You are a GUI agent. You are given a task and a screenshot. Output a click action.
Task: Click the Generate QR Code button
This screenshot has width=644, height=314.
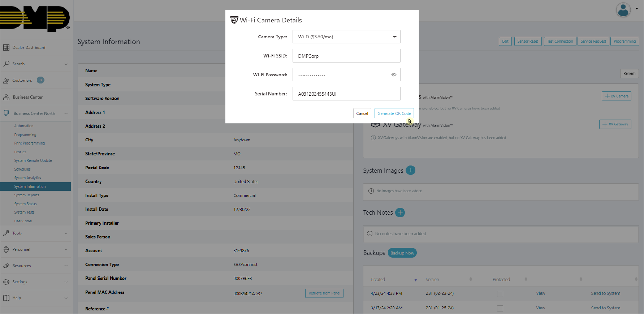pos(394,113)
